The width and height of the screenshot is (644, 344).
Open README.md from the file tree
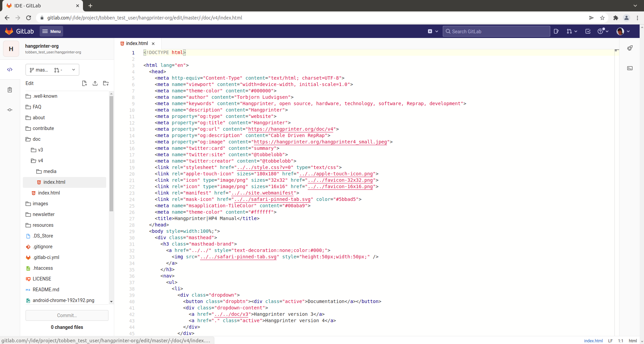pyautogui.click(x=46, y=290)
